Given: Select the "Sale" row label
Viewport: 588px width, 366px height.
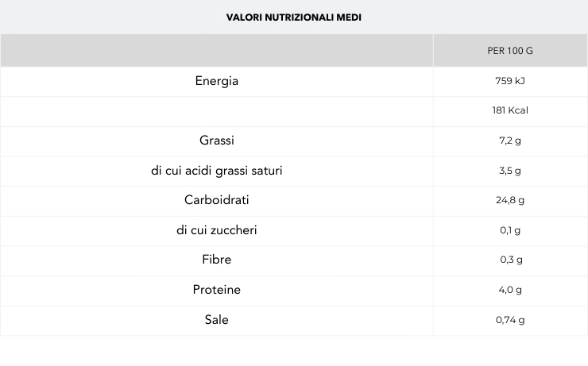Looking at the screenshot, I should pyautogui.click(x=217, y=319).
